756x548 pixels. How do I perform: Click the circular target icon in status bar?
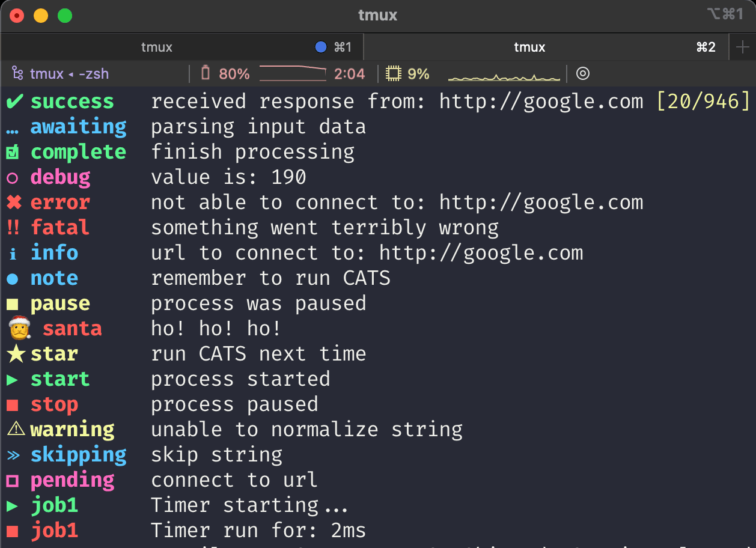(x=582, y=74)
